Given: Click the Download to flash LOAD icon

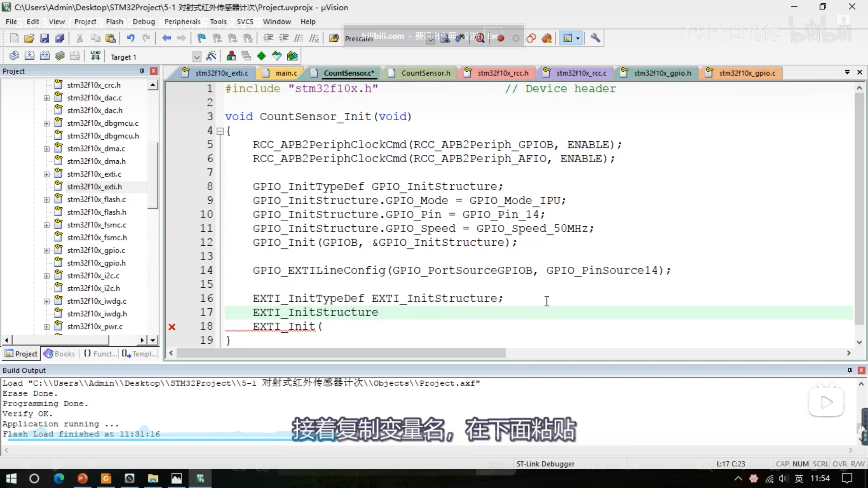Looking at the screenshot, I should [x=95, y=56].
